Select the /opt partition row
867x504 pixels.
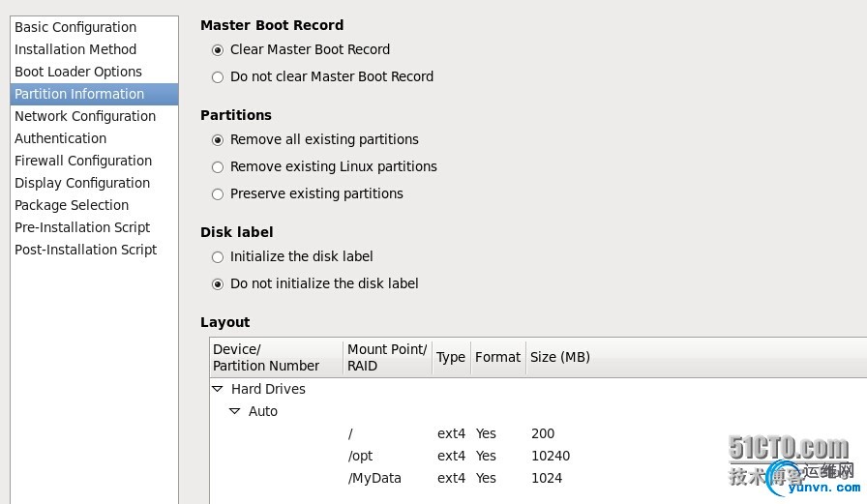(360, 456)
